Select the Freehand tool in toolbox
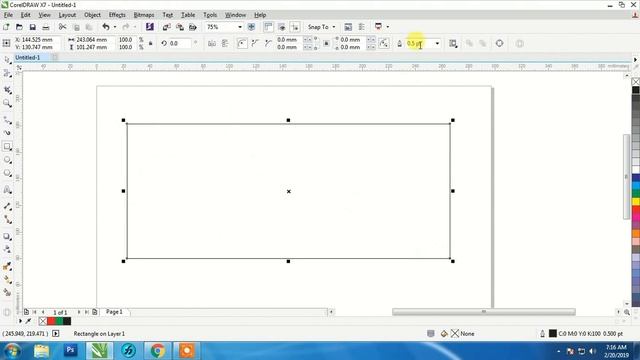This screenshot has width=640, height=360. click(x=7, y=120)
